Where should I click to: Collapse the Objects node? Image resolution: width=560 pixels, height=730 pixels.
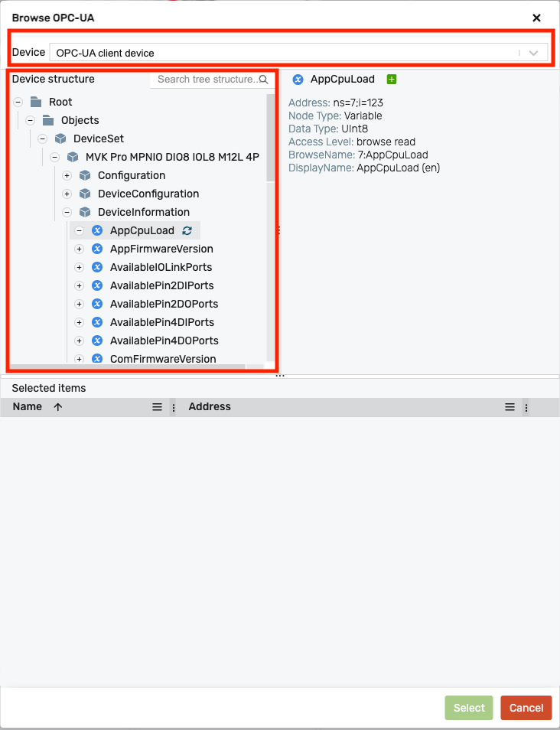(31, 121)
